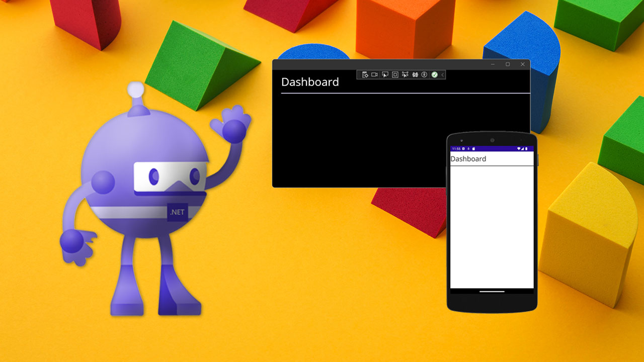Viewport: 644px width, 362px height.
Task: Collapse the debug toolbar using its chevron
Action: pyautogui.click(x=442, y=75)
